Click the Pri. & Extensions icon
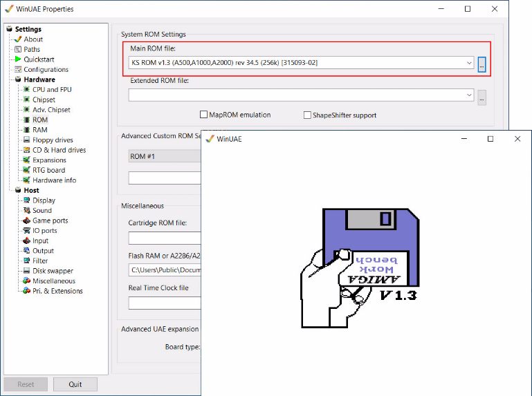This screenshot has width=532, height=396. pyautogui.click(x=26, y=291)
